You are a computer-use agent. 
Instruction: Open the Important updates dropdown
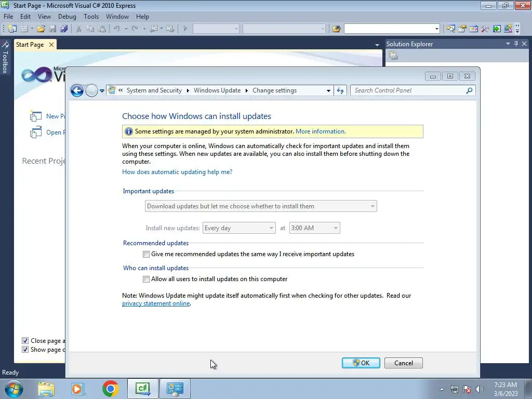[261, 206]
